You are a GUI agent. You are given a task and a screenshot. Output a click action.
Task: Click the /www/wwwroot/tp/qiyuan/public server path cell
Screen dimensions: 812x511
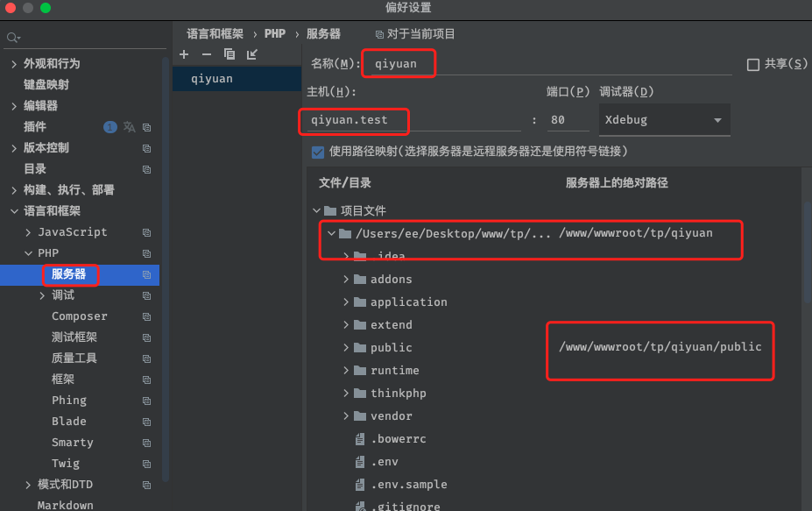coord(660,347)
